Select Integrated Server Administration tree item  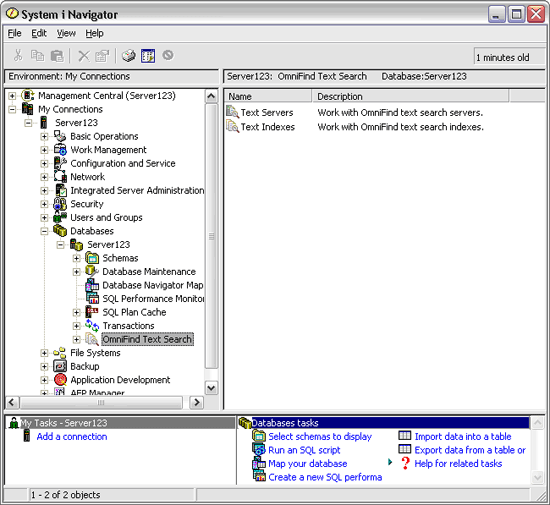tap(137, 190)
